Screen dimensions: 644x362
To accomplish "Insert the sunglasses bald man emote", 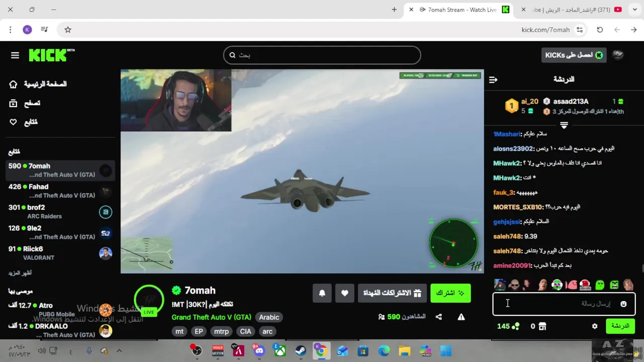I will (514, 285).
